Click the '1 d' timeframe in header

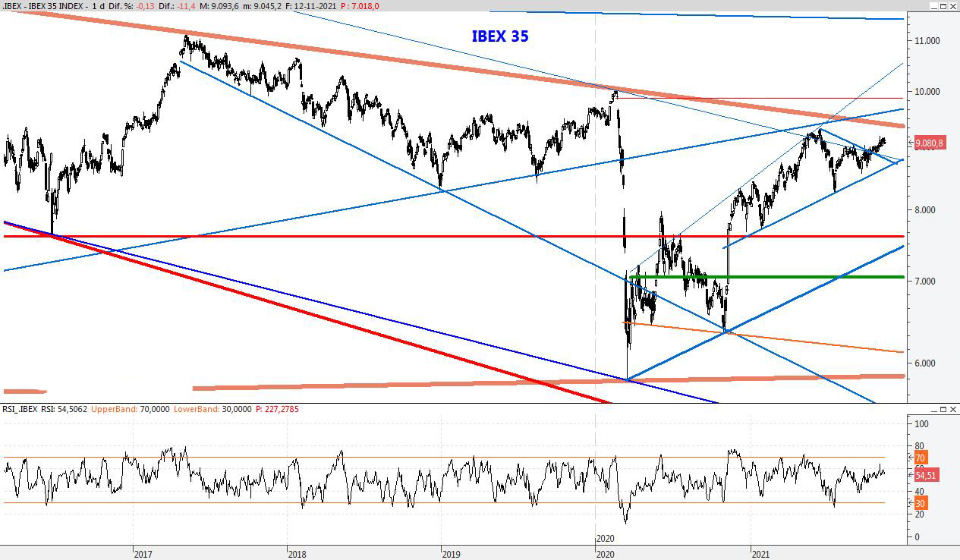pyautogui.click(x=98, y=6)
